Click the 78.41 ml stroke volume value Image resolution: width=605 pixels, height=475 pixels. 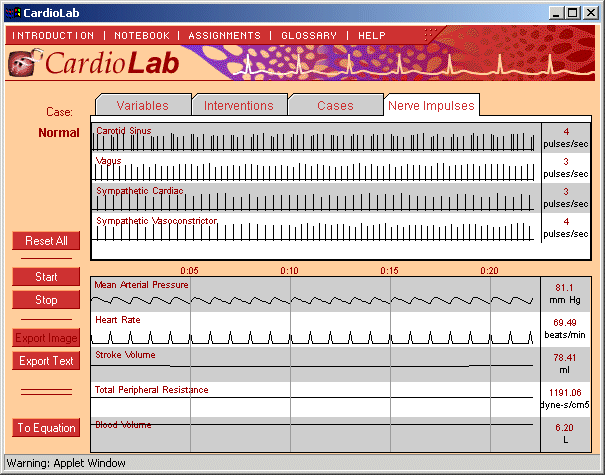tap(564, 363)
